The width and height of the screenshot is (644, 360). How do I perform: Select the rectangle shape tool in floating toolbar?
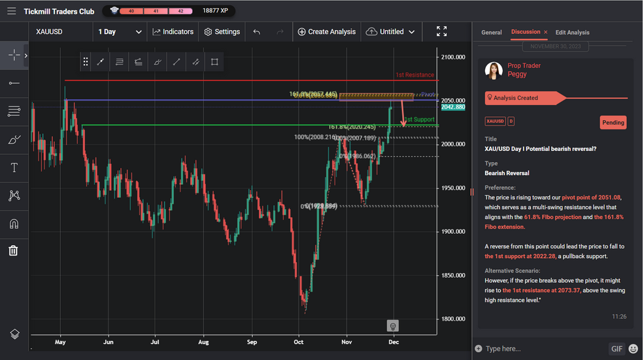point(214,62)
